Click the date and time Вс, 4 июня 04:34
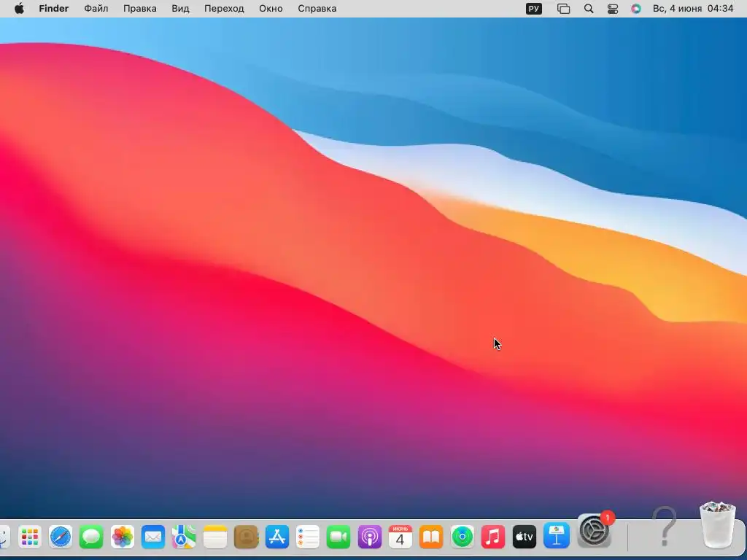This screenshot has width=747, height=560. (x=693, y=9)
